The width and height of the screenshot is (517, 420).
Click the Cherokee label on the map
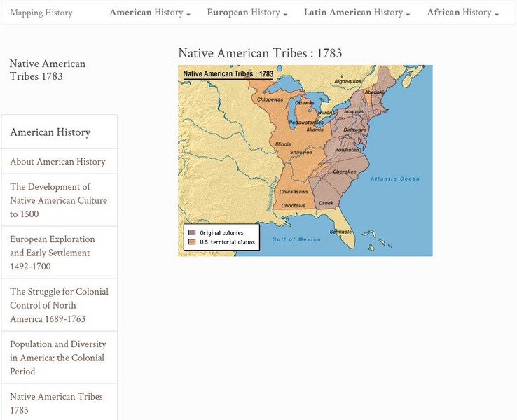tap(345, 171)
